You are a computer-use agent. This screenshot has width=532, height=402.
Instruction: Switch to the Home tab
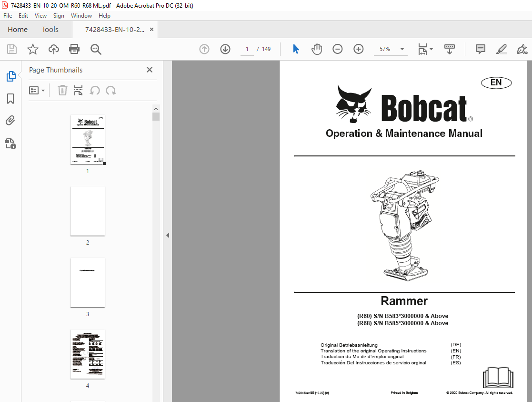coord(18,30)
